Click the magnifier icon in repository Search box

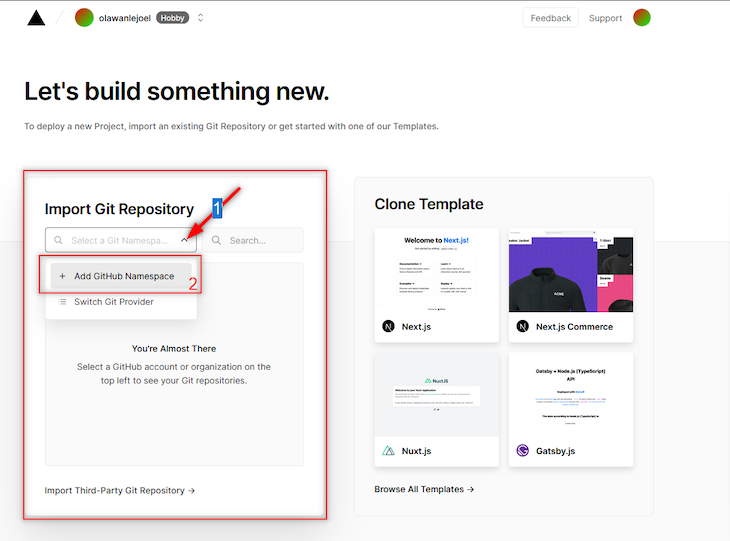[216, 240]
